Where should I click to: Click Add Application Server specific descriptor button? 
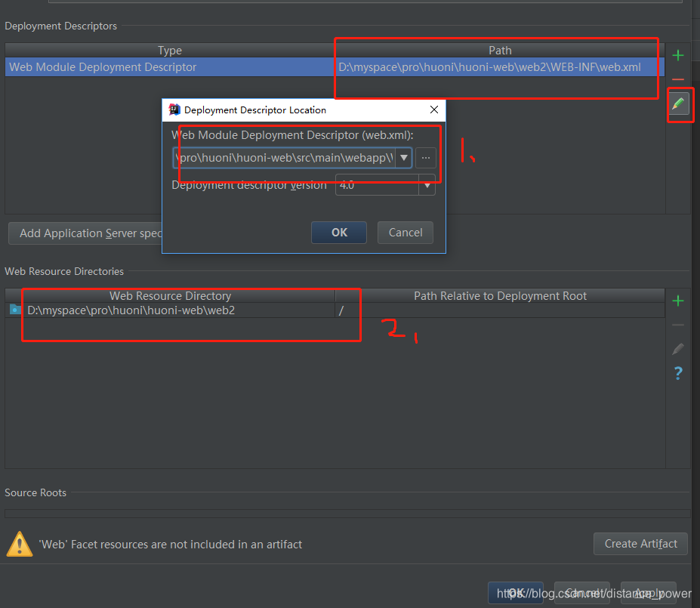click(85, 233)
